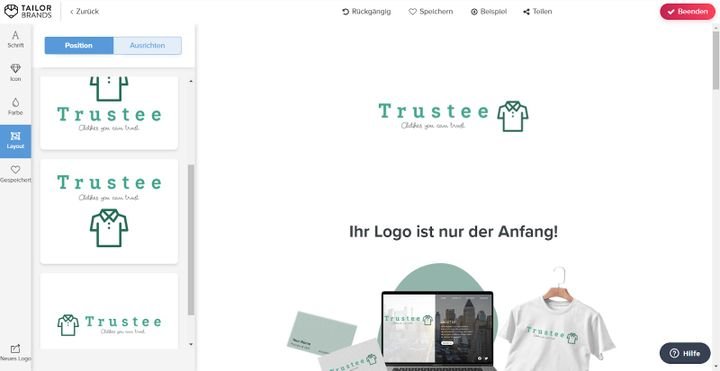
Task: Click the layout list scrollbar thumb
Action: click(191, 240)
